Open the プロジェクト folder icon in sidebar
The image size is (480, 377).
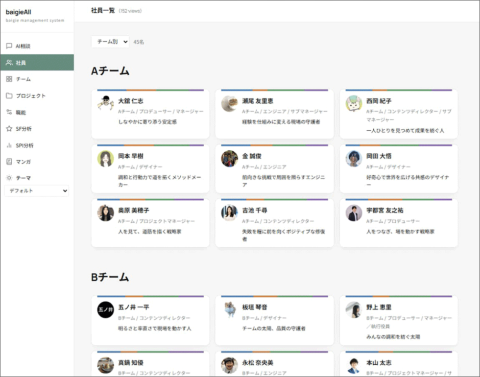coord(9,96)
